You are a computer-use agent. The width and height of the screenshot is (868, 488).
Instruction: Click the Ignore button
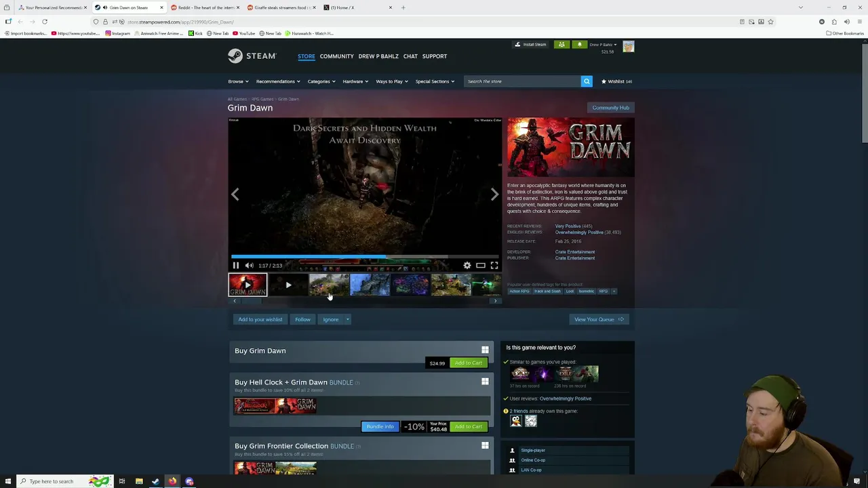330,319
